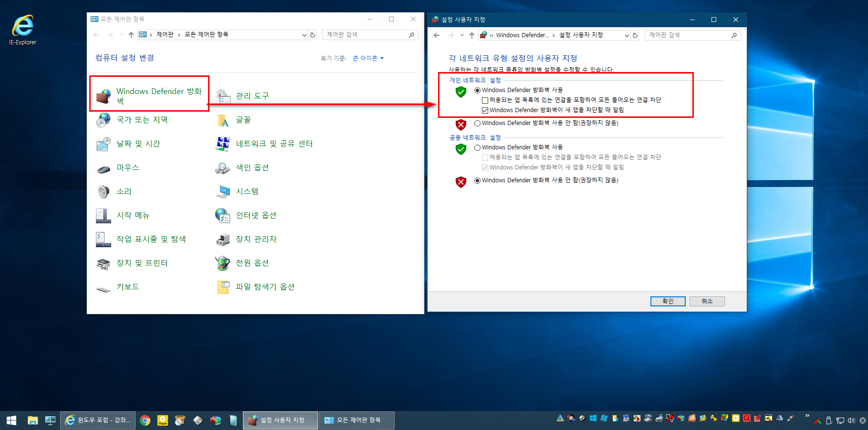Click the 확인 button
Screen dimensions: 868x430
point(668,301)
